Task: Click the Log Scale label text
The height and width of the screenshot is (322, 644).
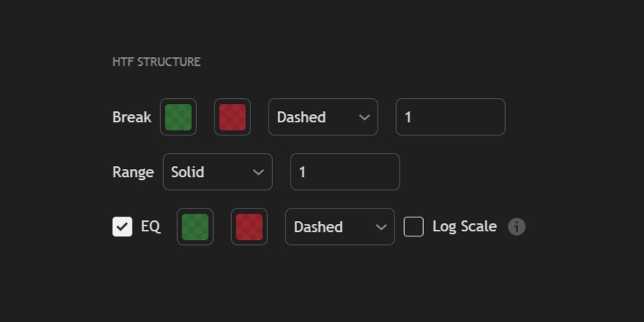Action: 464,227
